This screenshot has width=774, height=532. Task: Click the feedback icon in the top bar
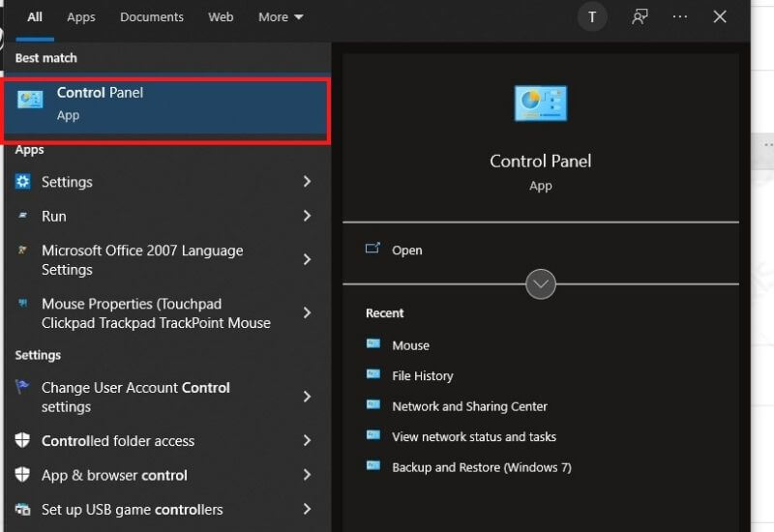[x=640, y=16]
